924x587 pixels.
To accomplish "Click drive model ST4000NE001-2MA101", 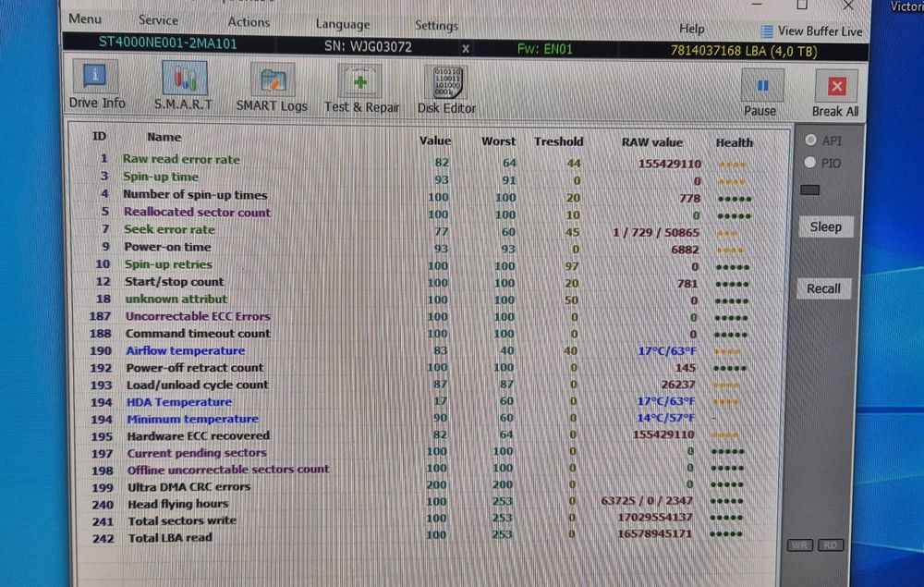I will click(167, 43).
